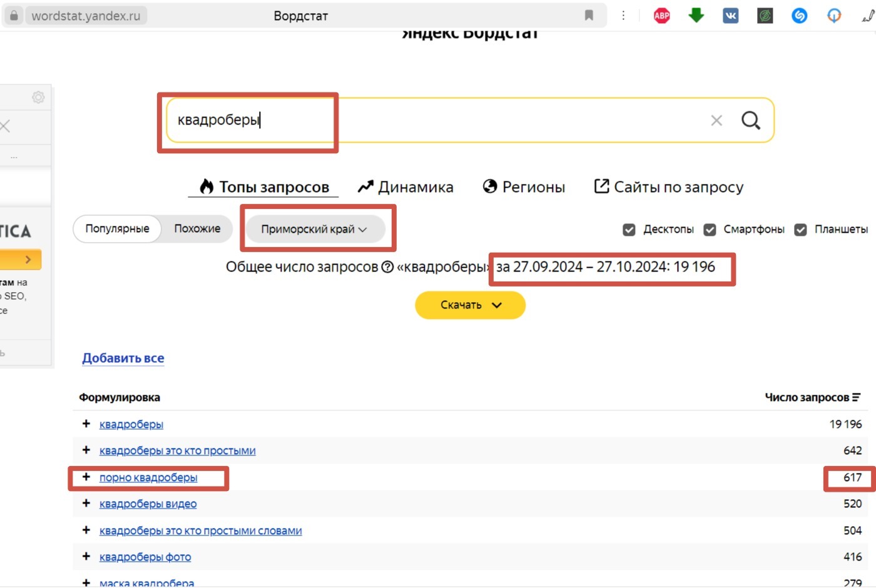Screen dimensions: 876x588
Task: Select the Популярные toggle option
Action: pyautogui.click(x=117, y=229)
